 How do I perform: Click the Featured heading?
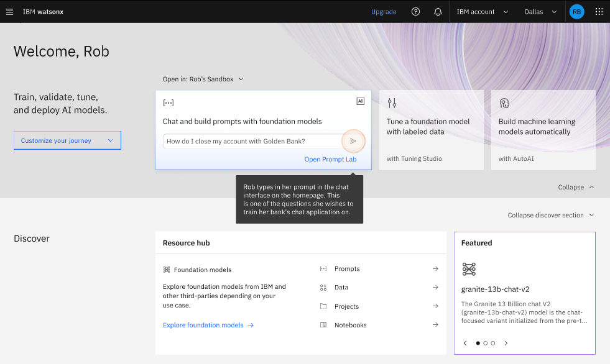[476, 243]
